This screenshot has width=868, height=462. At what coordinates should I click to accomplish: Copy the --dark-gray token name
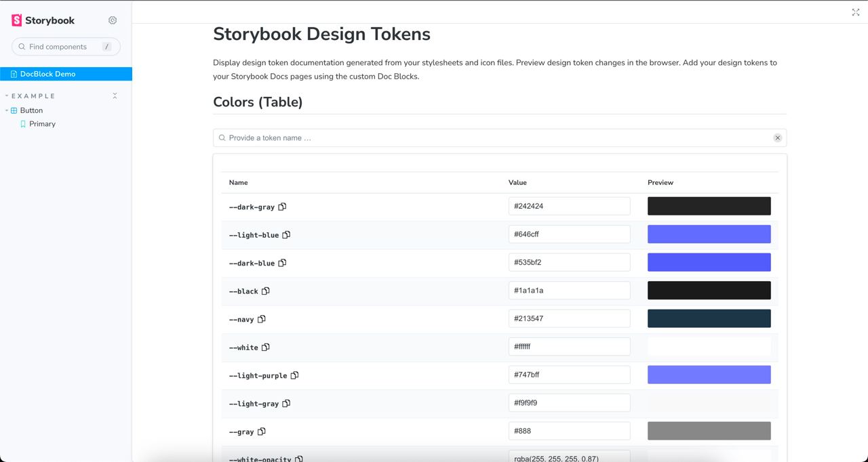pyautogui.click(x=283, y=207)
